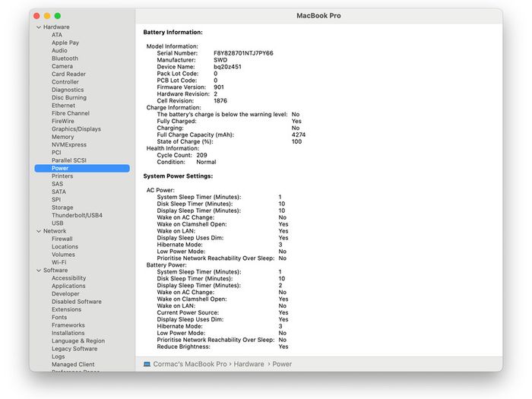Select the highlighted Power sidebar item
The image size is (532, 399).
coord(82,168)
